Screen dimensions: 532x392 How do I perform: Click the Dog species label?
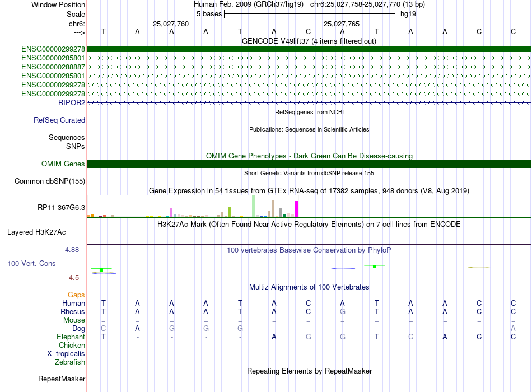click(x=79, y=328)
